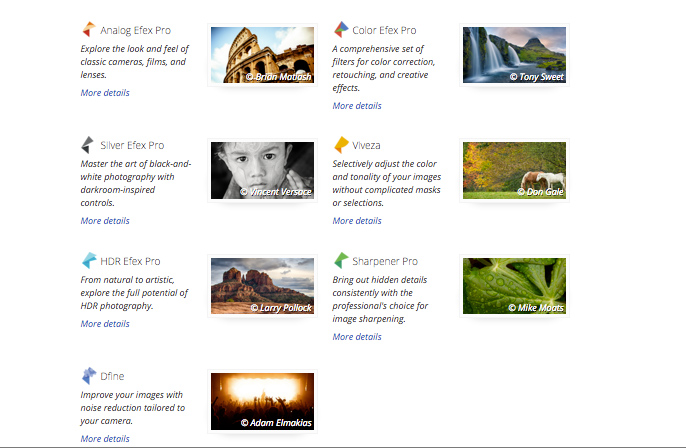Click the description 'Selectively adjust the color and tonality'
This screenshot has height=448, width=686.
coord(387,183)
